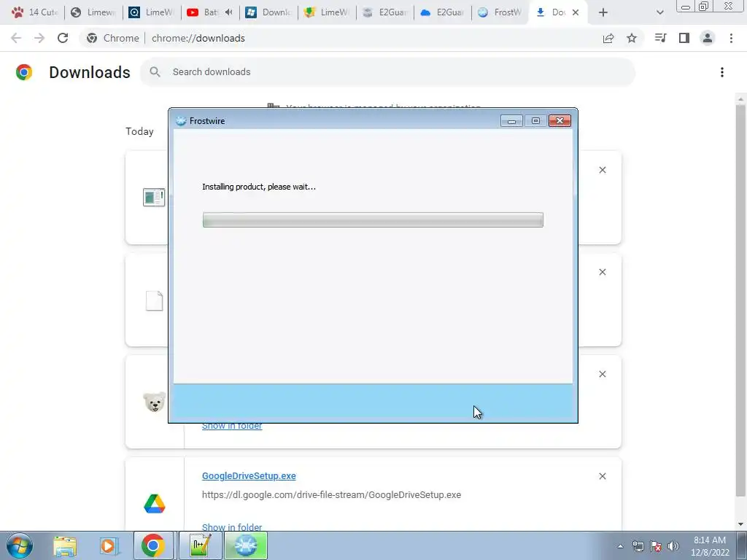Open the Downloads page more actions menu
747x560 pixels.
722,72
